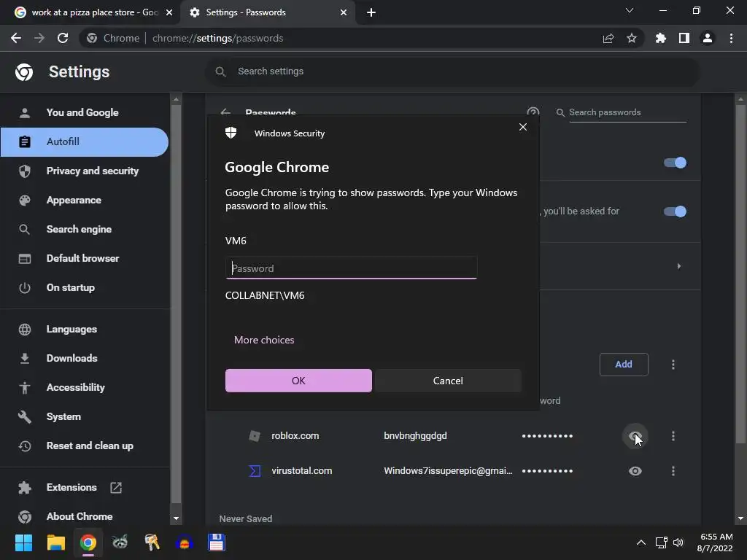Open more actions for roblox.com entry
Image resolution: width=747 pixels, height=560 pixels.
pyautogui.click(x=673, y=436)
